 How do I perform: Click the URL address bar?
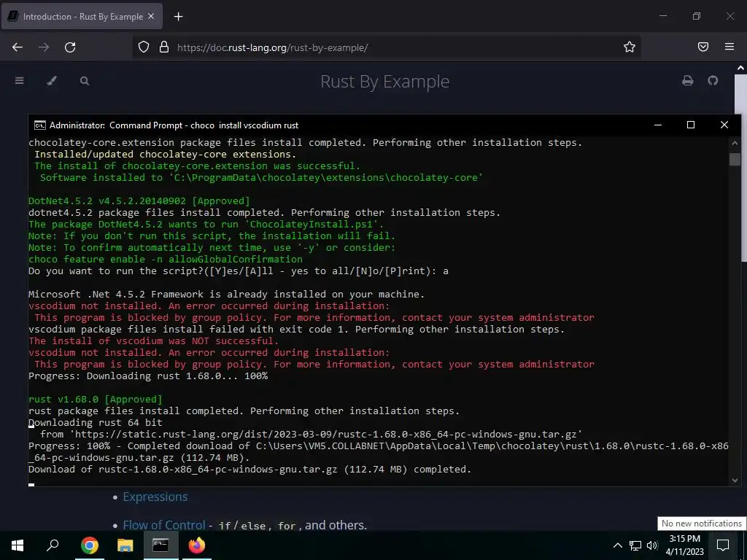click(x=386, y=47)
